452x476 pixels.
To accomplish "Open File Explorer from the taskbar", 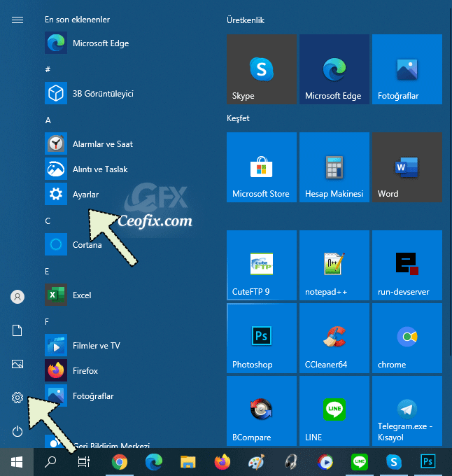I will click(x=188, y=462).
